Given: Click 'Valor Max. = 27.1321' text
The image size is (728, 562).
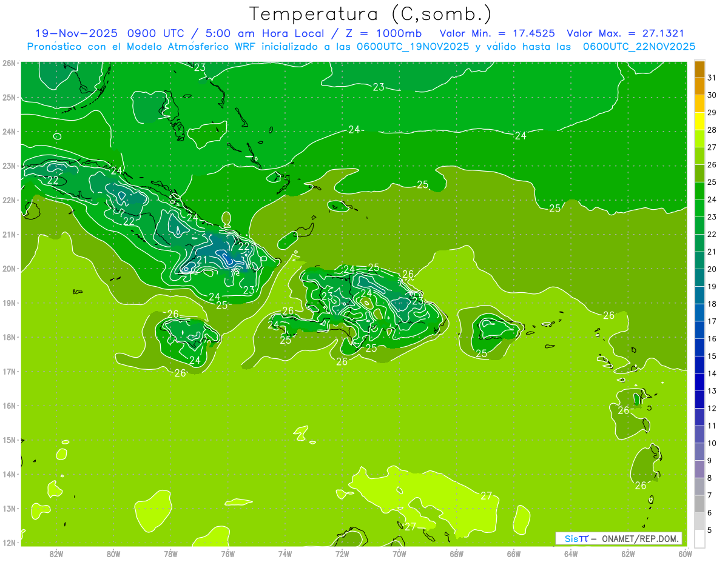Looking at the screenshot, I should pos(625,33).
